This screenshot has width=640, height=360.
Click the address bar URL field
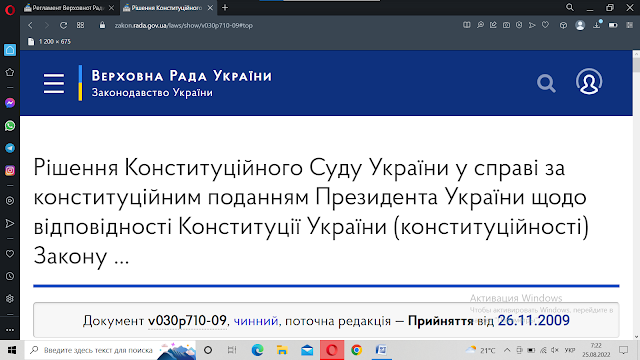click(x=184, y=25)
